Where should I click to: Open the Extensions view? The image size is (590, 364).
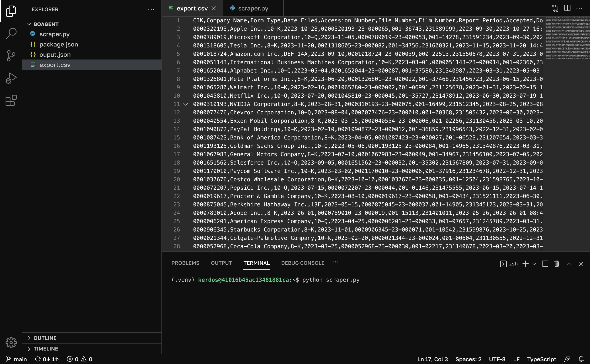(x=11, y=101)
